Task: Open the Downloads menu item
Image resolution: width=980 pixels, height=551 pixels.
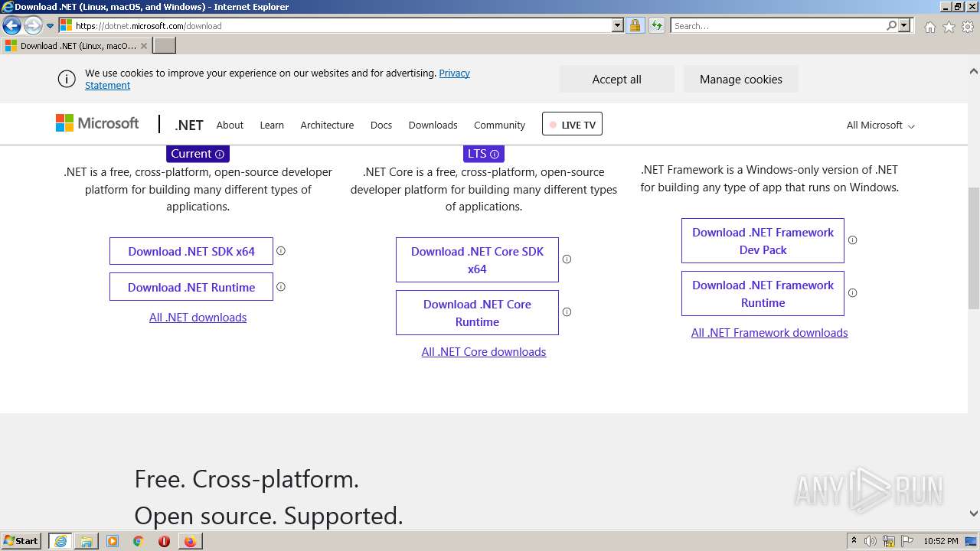Action: point(433,125)
